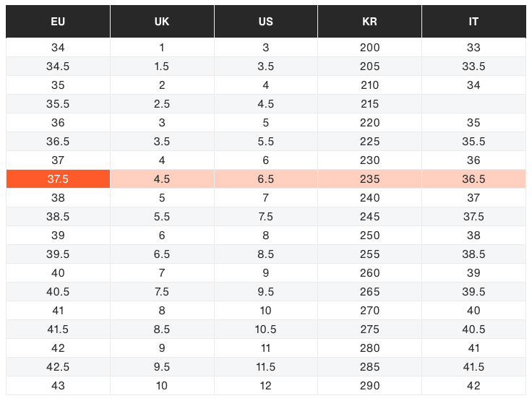Select EU size 38.5 cell

click(x=58, y=217)
